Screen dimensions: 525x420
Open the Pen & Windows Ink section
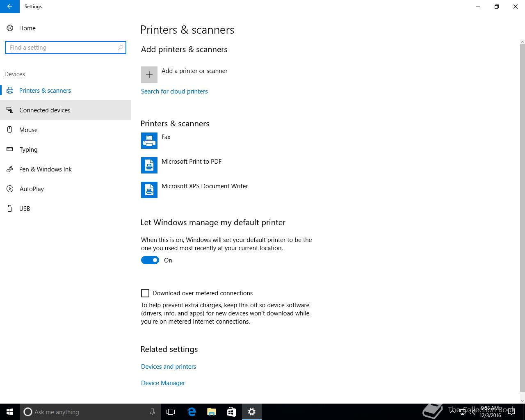tap(66, 169)
